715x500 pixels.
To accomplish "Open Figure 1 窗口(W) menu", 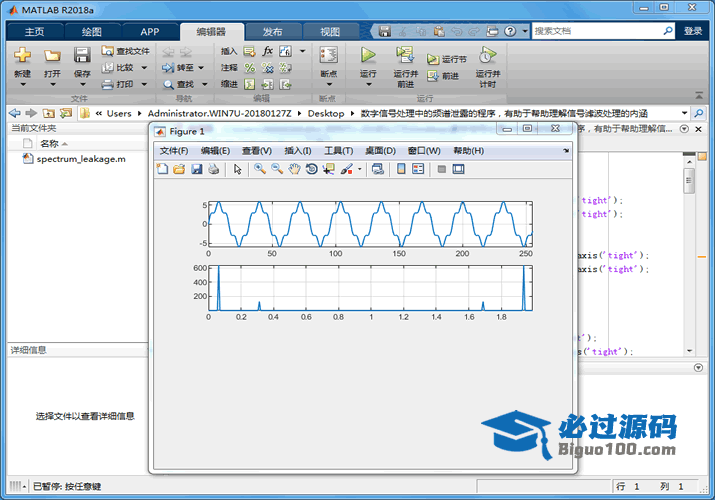I will click(x=424, y=151).
